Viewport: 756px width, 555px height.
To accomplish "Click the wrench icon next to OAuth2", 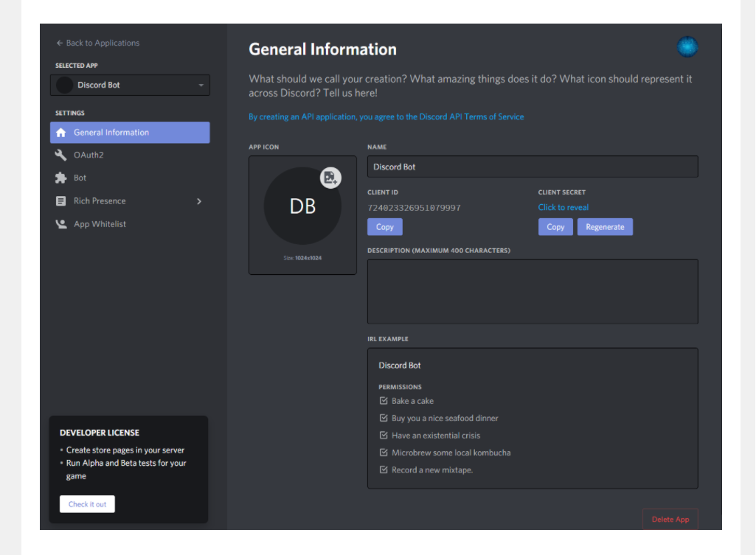I will tap(60, 156).
